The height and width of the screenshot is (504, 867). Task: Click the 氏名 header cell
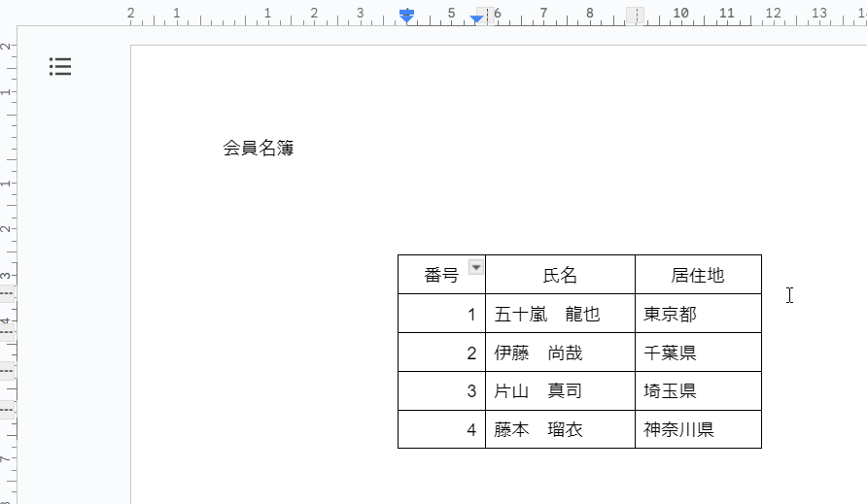[x=560, y=275]
